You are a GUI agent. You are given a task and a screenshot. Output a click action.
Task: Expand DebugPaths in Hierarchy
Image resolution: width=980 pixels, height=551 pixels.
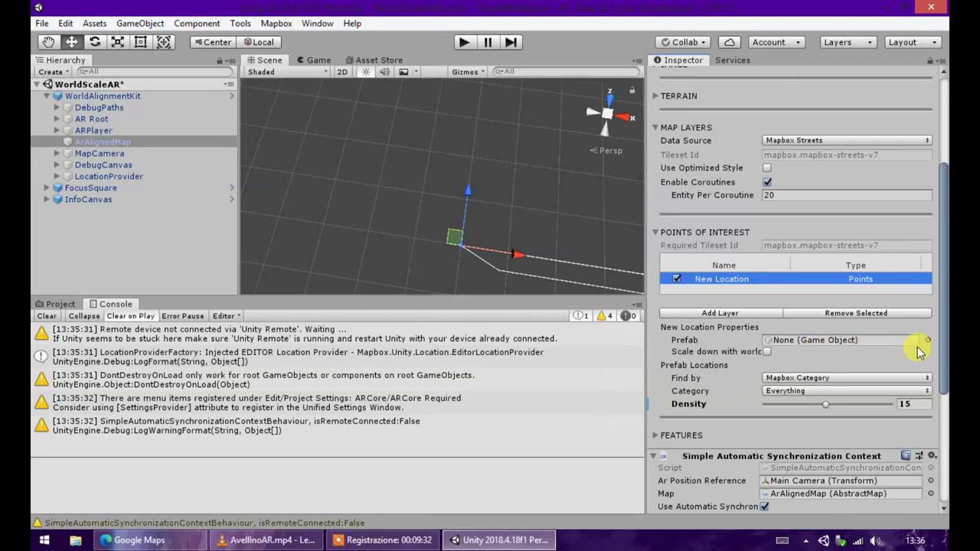point(57,108)
